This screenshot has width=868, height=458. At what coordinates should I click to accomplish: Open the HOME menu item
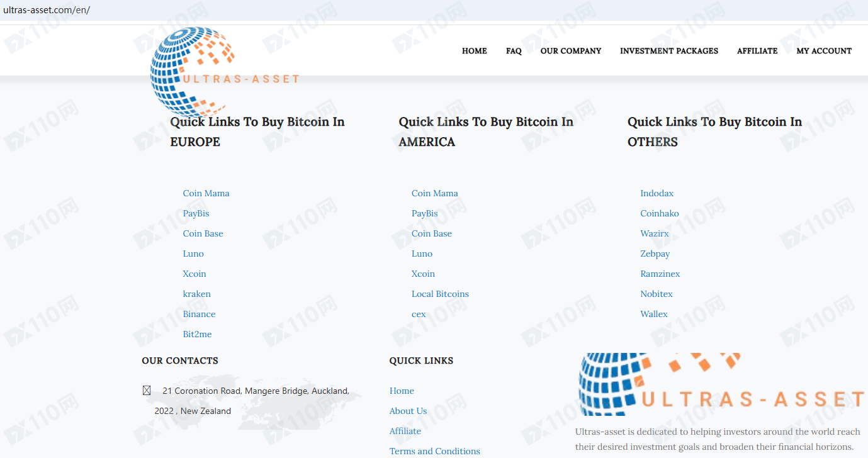474,51
